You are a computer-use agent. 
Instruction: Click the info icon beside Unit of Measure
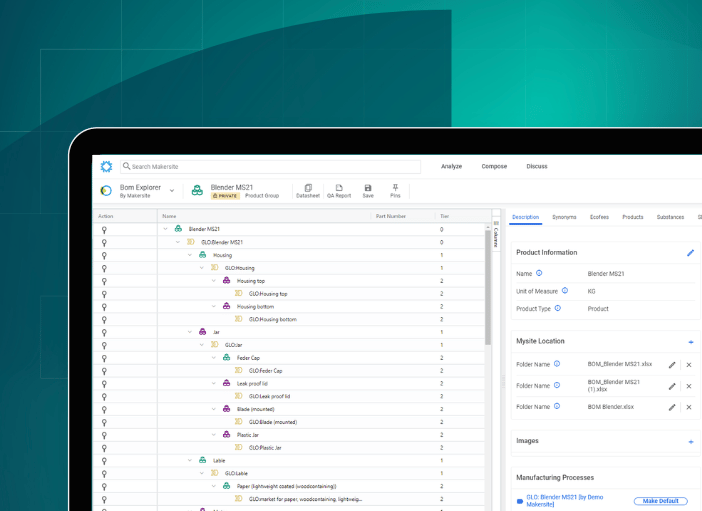(x=565, y=291)
